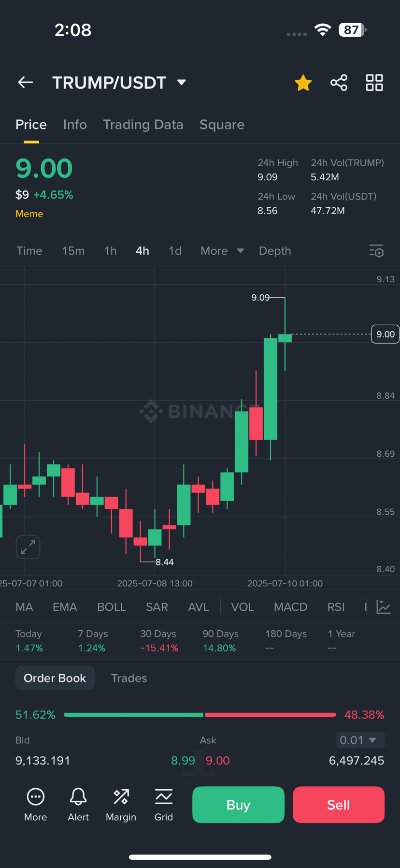400x868 pixels.
Task: Toggle the favorite star icon
Action: tap(303, 83)
